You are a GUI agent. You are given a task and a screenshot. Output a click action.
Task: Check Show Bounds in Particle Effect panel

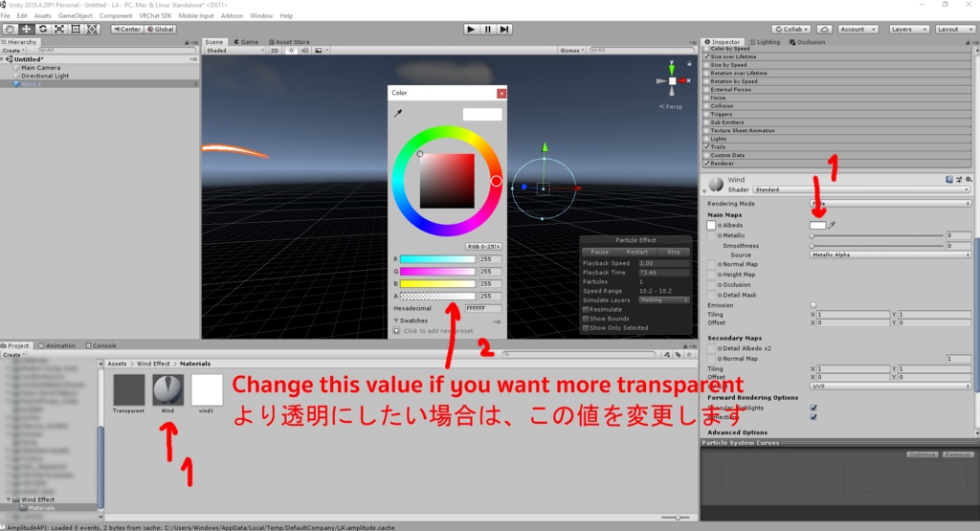click(586, 319)
